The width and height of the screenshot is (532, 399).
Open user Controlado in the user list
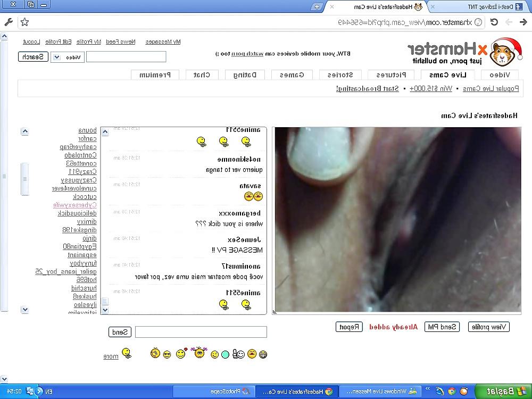coord(80,155)
